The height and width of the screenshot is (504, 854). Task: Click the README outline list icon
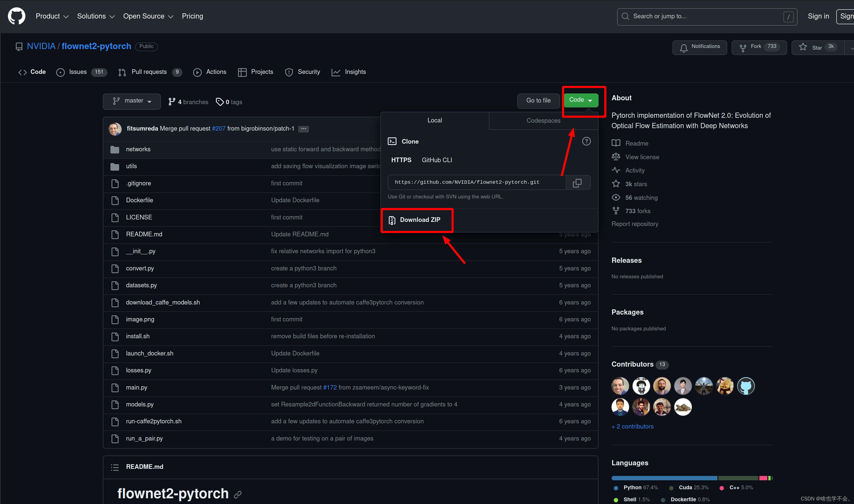pos(115,467)
